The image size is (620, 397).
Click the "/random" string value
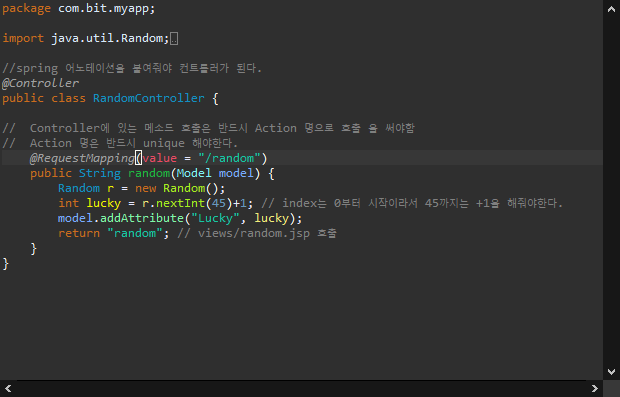tap(229, 158)
